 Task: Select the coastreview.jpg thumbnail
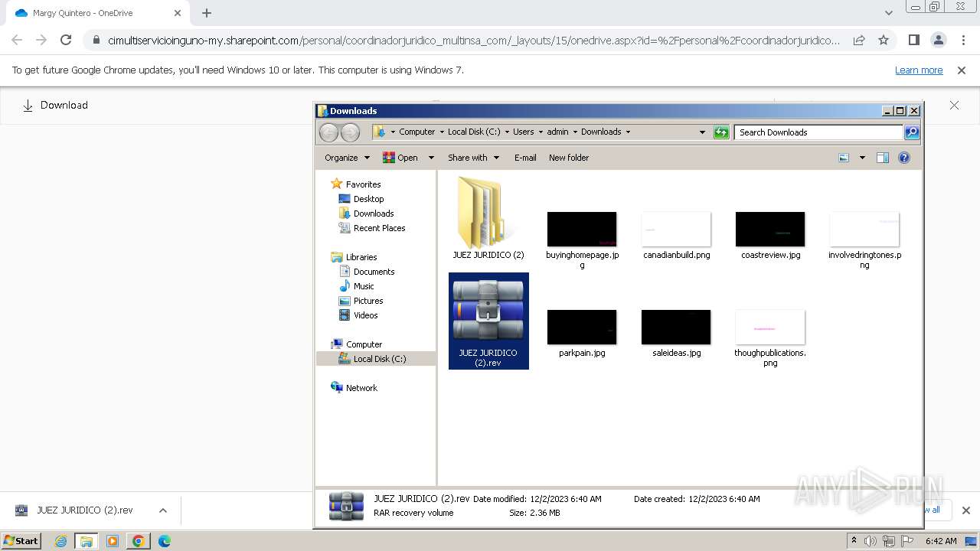click(x=770, y=230)
